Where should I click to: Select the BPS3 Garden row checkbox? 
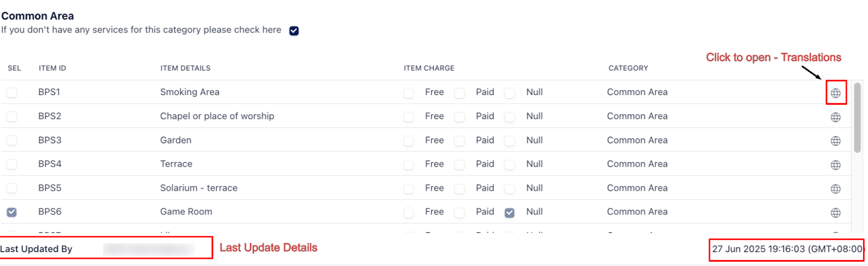[x=11, y=141]
